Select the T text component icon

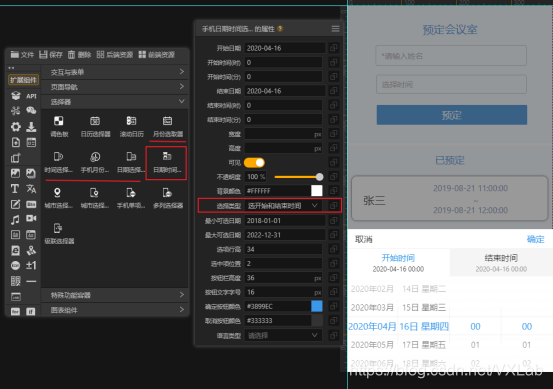pyautogui.click(x=15, y=189)
